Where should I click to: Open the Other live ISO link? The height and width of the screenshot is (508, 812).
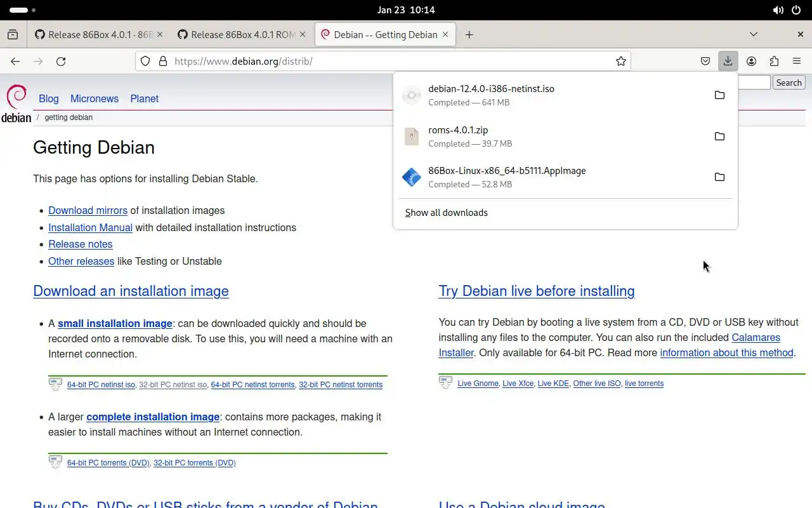pos(597,384)
